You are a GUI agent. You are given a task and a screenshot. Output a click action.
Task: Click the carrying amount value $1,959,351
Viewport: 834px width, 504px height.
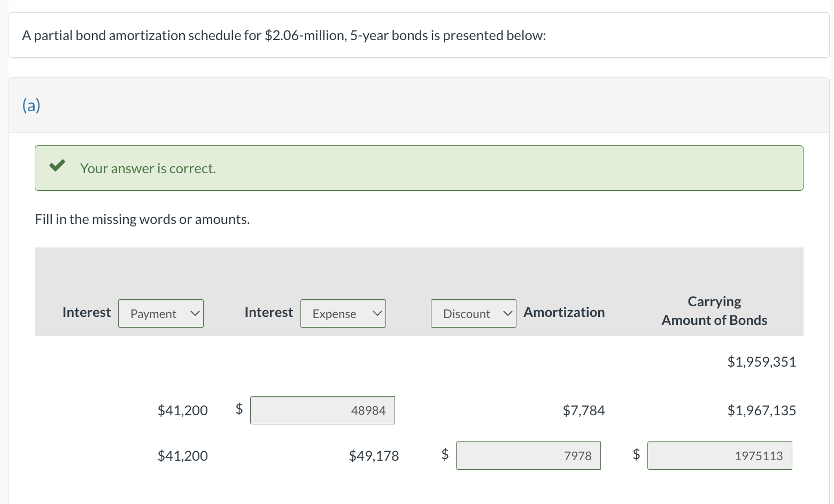(761, 362)
